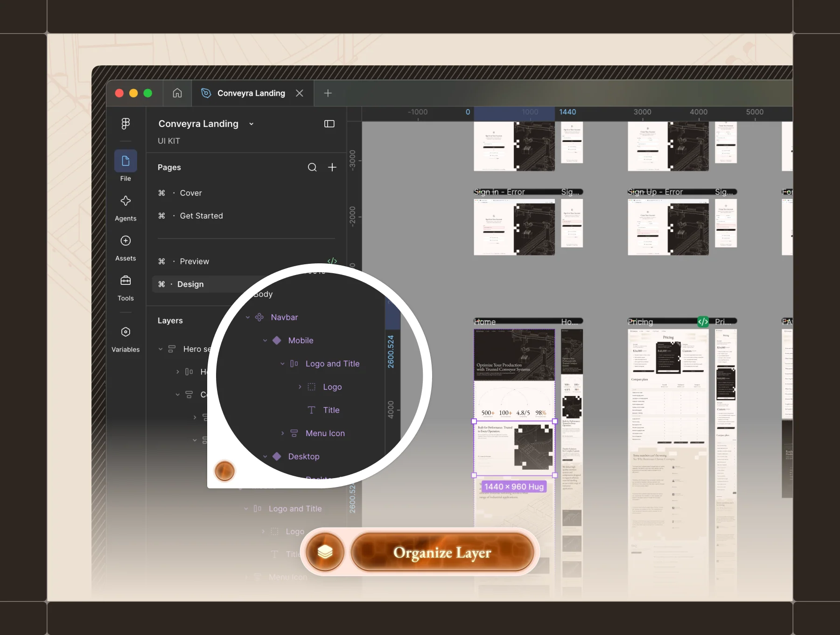Click the Hero section layer frame icon
Image resolution: width=840 pixels, height=635 pixels.
click(172, 349)
